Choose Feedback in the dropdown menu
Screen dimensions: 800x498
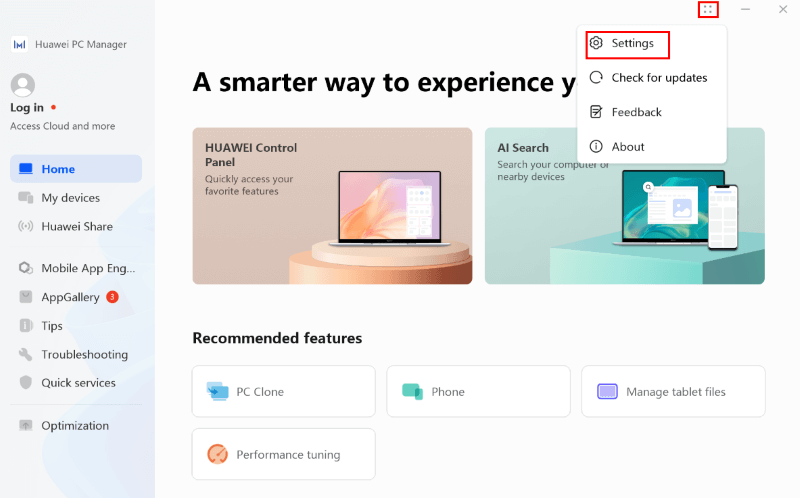pos(652,112)
